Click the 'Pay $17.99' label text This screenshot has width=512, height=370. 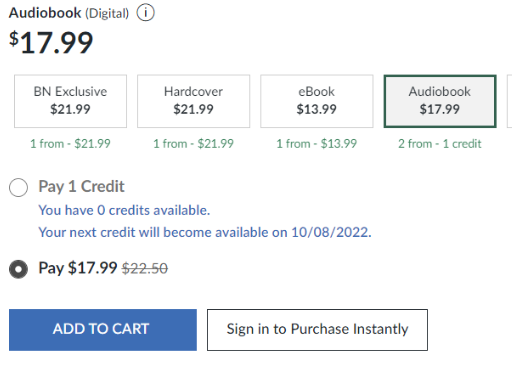click(x=78, y=268)
